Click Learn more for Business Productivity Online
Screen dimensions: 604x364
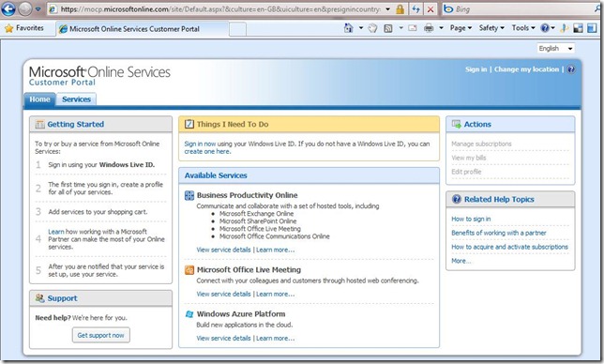pyautogui.click(x=276, y=250)
